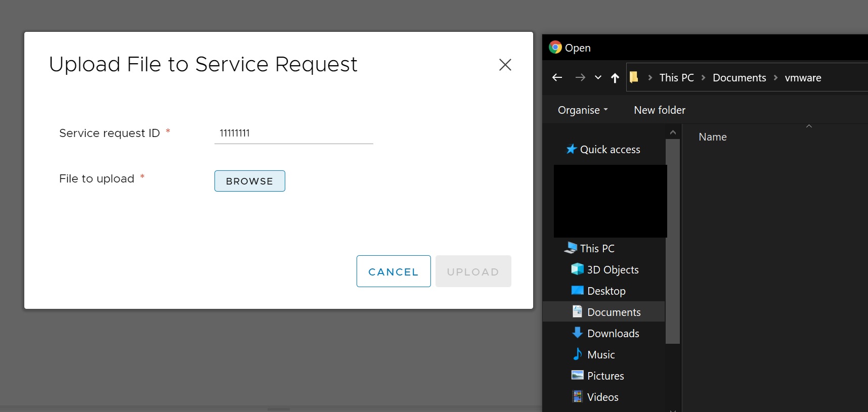
Task: Open the Organise dropdown menu
Action: point(583,110)
